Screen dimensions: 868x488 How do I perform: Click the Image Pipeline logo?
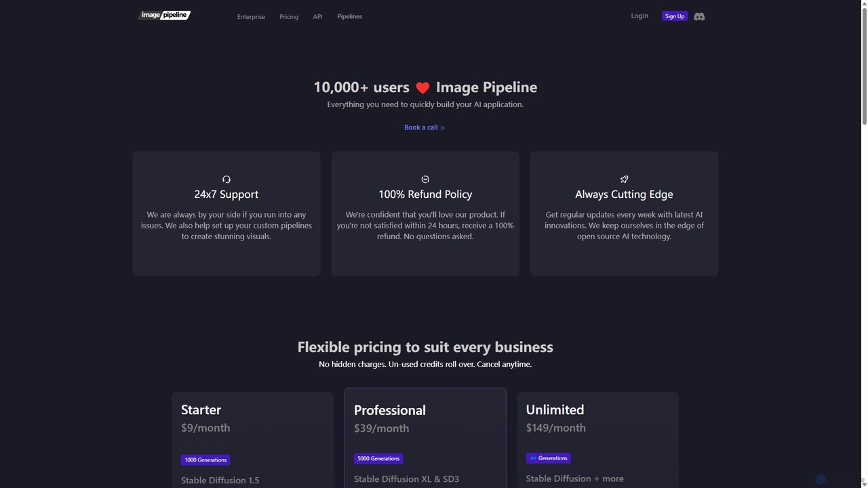point(164,15)
